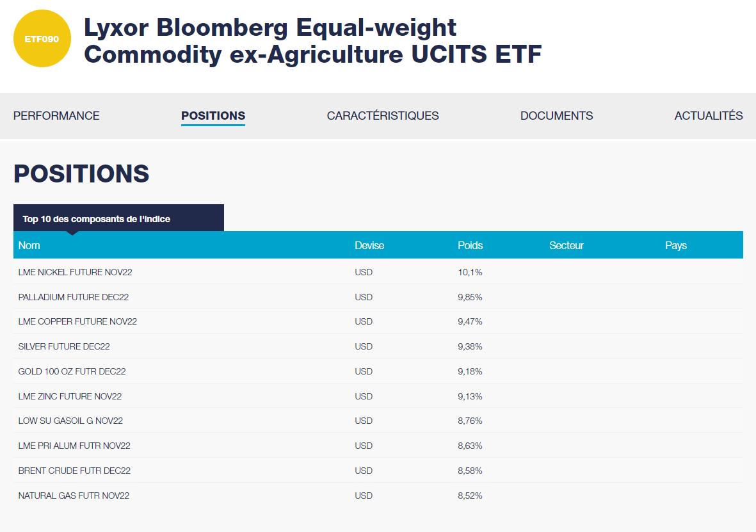756x532 pixels.
Task: Select the LME NICKEL FUTURE NOV22 row
Action: click(75, 272)
